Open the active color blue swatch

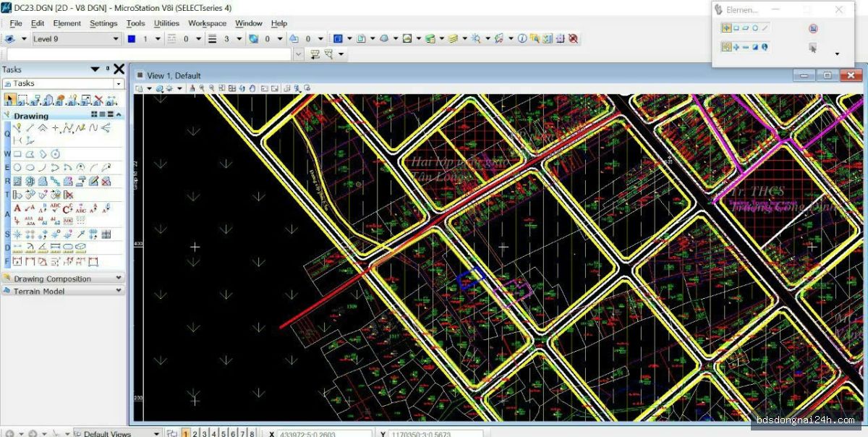(x=132, y=38)
